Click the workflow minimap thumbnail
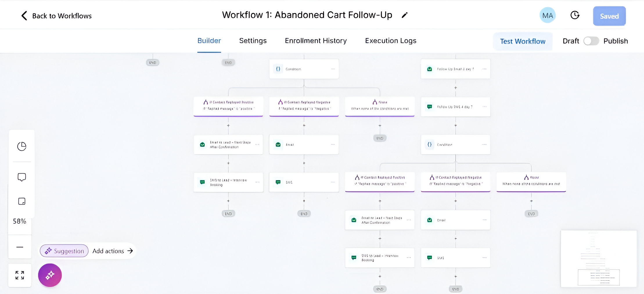Screen dimensions: 644x294 point(598,259)
